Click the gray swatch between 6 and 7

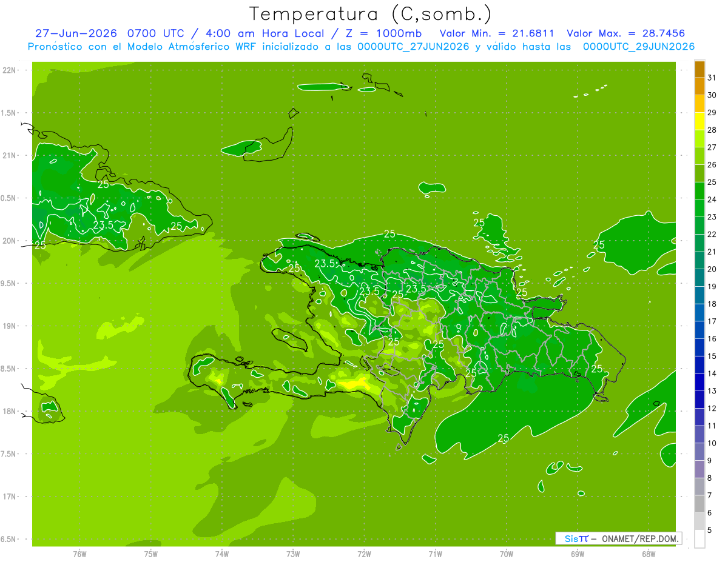699,504
